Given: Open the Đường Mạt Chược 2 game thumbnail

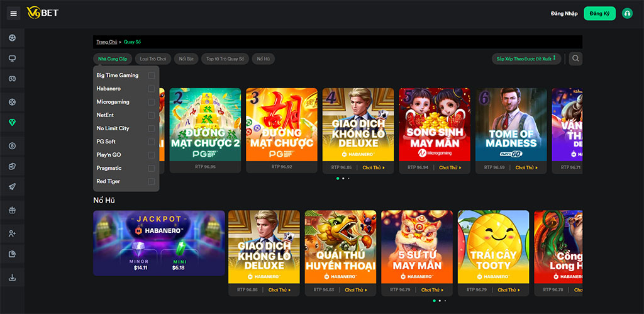Looking at the screenshot, I should click(206, 125).
